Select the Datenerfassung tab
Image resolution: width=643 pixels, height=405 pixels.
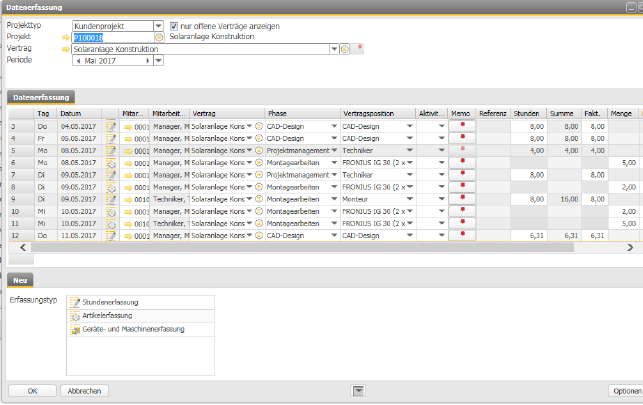[x=41, y=98]
